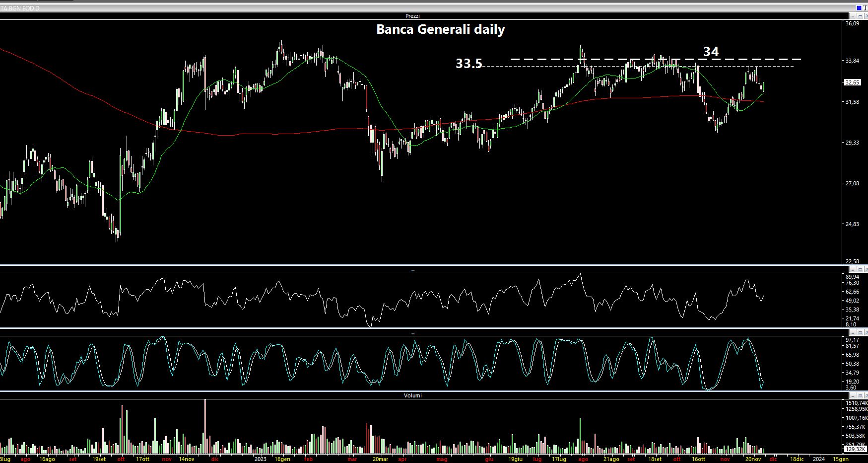Image resolution: width=868 pixels, height=463 pixels.
Task: Maximize the RSI indicator panel below the price chart
Action: point(860,269)
